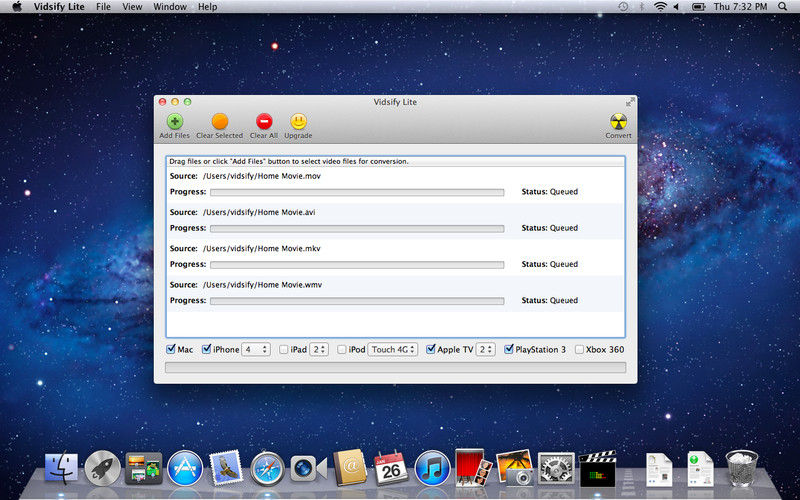Image resolution: width=800 pixels, height=500 pixels.
Task: Open the Apple TV version dropdown
Action: click(485, 349)
